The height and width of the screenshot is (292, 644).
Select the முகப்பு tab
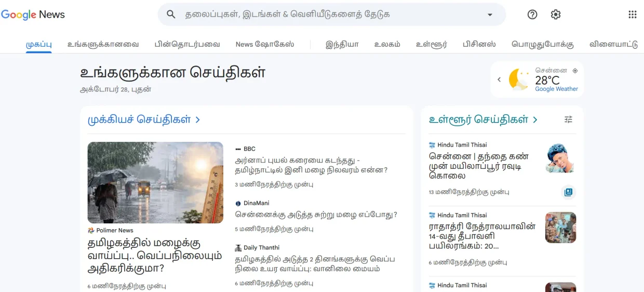(39, 44)
